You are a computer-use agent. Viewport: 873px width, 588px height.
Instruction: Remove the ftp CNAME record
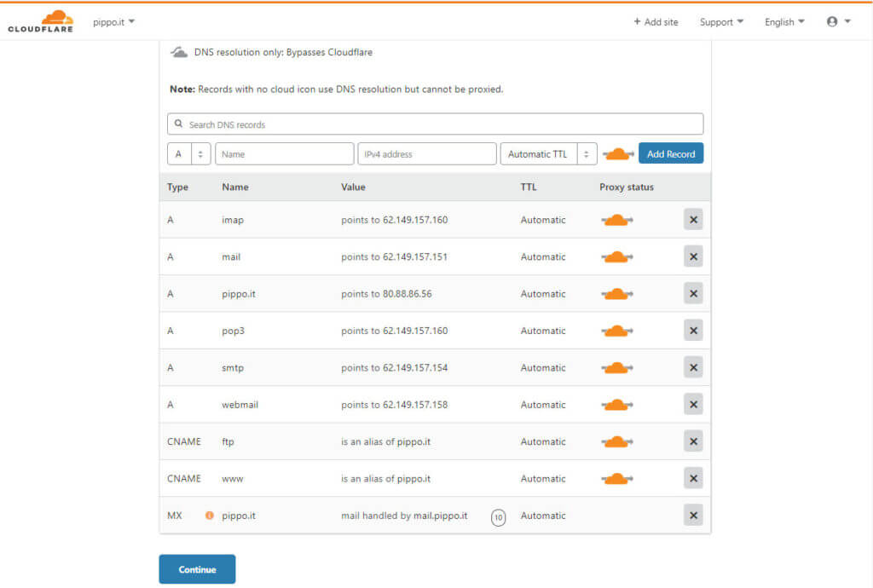[693, 441]
